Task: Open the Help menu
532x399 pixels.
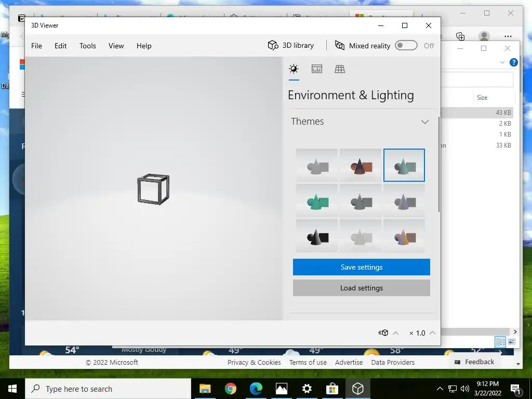Action: point(144,46)
